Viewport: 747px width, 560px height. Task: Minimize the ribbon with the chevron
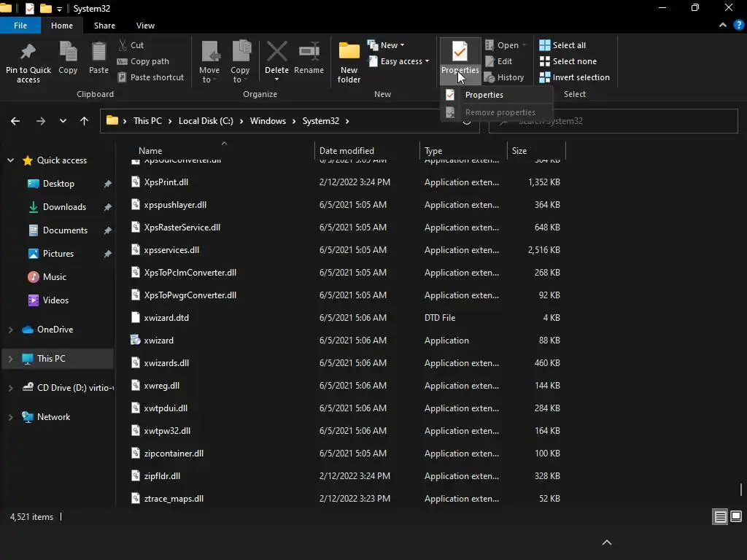pyautogui.click(x=723, y=26)
